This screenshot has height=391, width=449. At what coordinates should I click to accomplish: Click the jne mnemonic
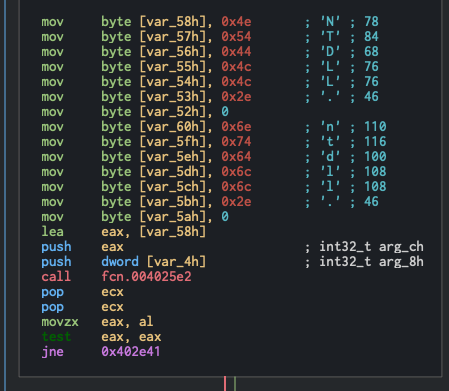[52, 352]
